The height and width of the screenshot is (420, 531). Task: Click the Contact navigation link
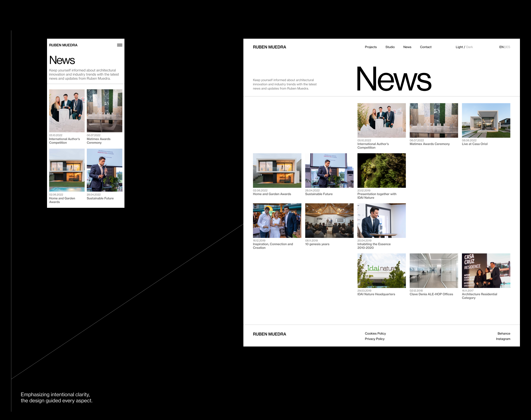[426, 47]
